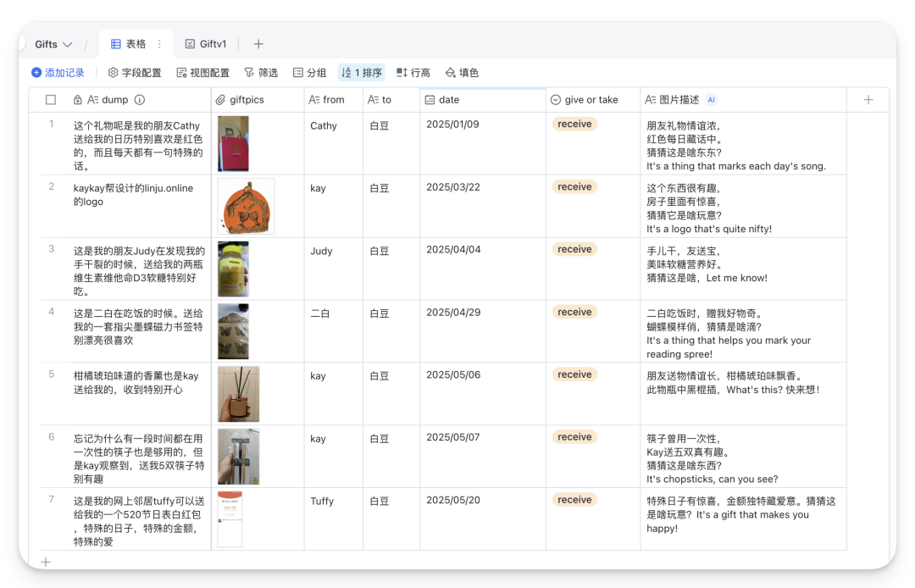
Task: Select the date cell 2025/01/09
Action: tap(483, 143)
